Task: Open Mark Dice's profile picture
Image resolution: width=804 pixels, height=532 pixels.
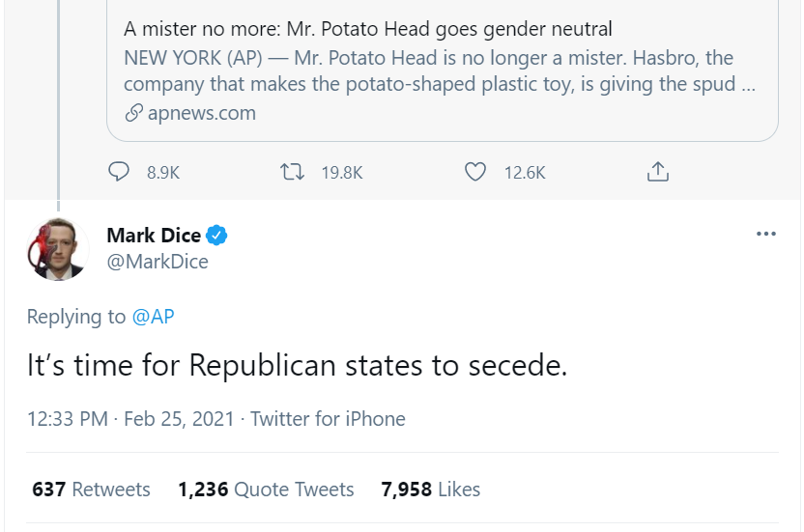Action: pyautogui.click(x=57, y=248)
